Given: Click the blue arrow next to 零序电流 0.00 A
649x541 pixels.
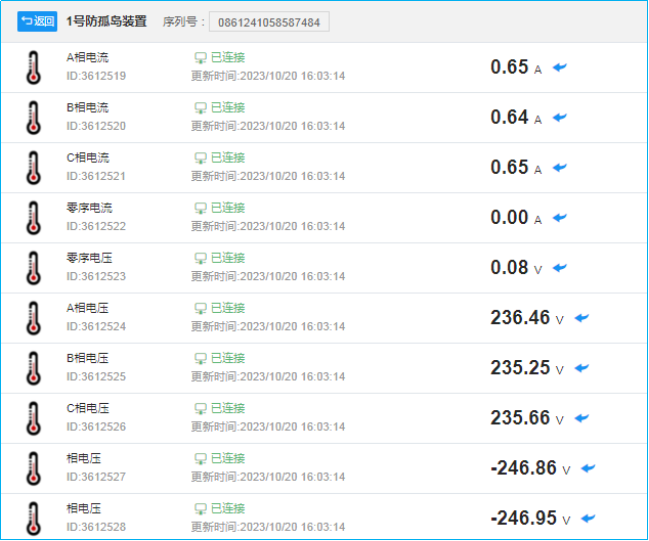Looking at the screenshot, I should [x=560, y=218].
